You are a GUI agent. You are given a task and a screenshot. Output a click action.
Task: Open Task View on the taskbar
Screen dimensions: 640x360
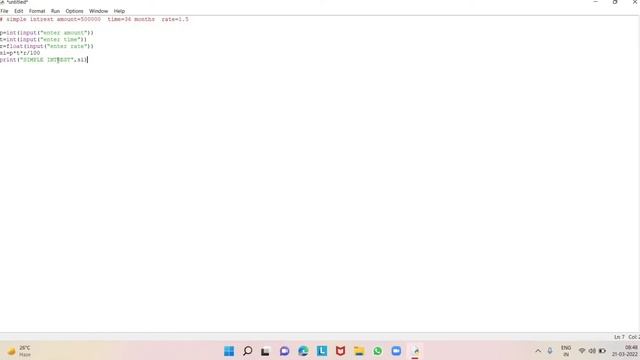(265, 351)
